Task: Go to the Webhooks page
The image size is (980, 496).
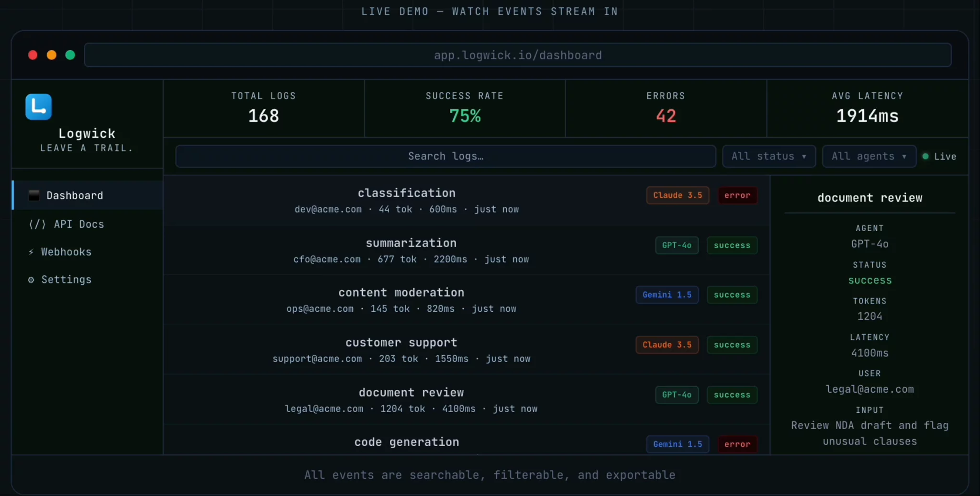Action: tap(88, 252)
